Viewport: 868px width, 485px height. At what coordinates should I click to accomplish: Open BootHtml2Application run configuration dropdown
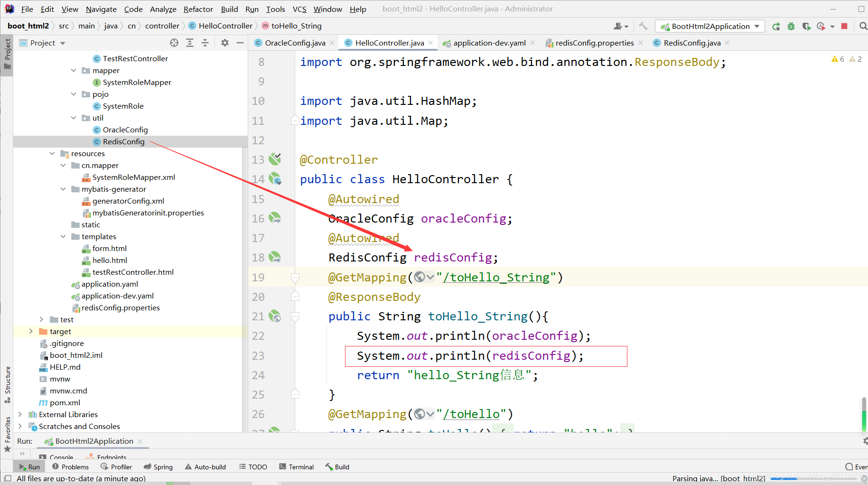[x=710, y=26]
